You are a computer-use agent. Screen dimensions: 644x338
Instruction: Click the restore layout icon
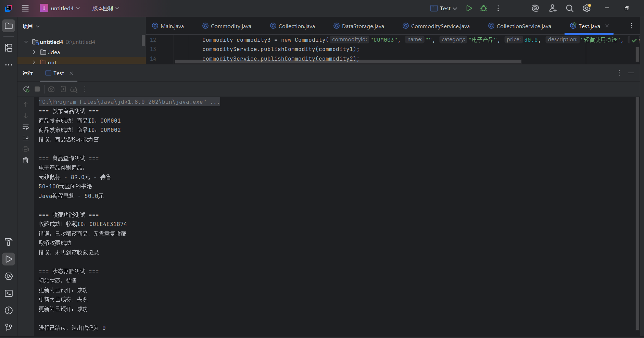click(63, 89)
